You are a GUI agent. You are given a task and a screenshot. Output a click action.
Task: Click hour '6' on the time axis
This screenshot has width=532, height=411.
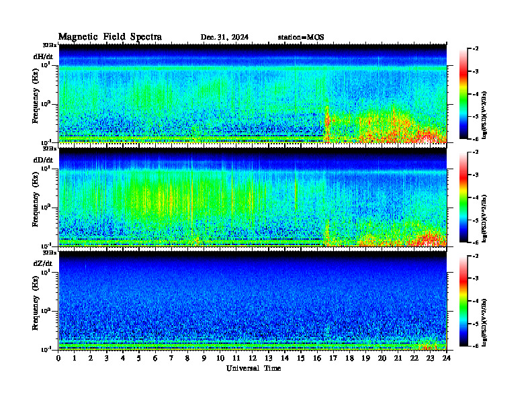pos(155,359)
